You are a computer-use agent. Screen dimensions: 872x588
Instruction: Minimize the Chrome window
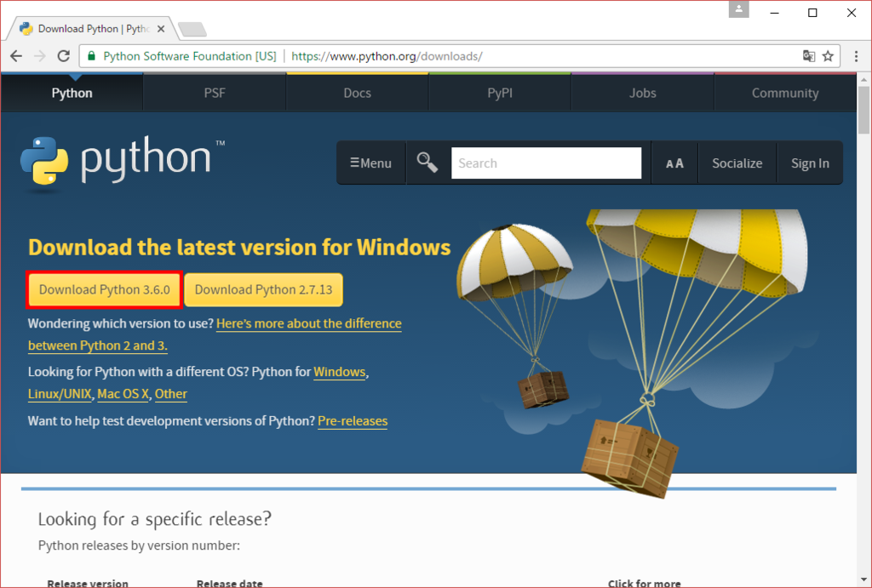point(774,13)
